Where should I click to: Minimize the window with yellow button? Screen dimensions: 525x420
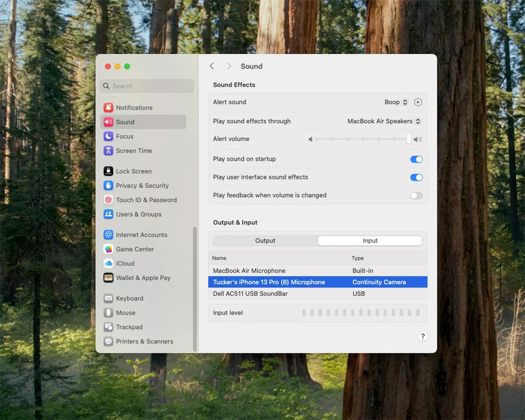[x=117, y=66]
